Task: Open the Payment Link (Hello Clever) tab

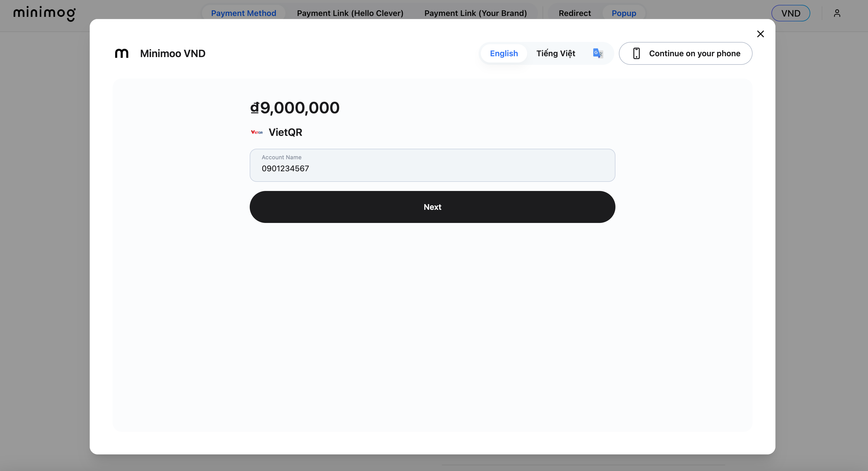Action: coord(350,13)
